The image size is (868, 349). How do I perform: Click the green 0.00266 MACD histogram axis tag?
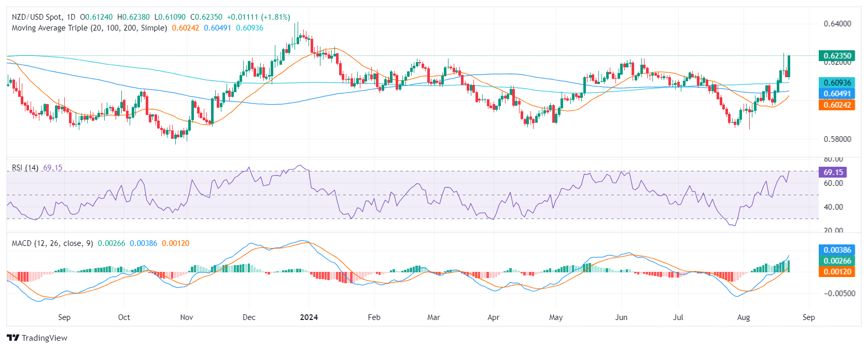click(x=837, y=261)
